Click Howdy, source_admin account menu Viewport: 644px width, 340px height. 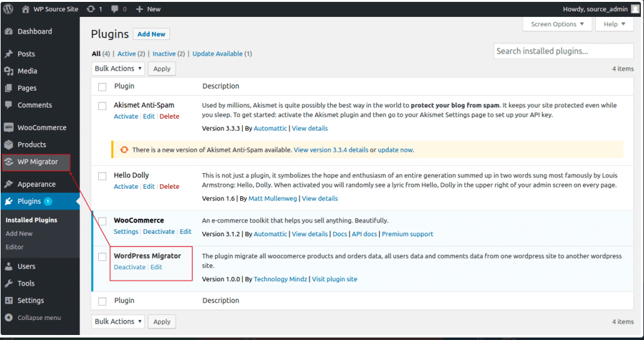point(601,9)
